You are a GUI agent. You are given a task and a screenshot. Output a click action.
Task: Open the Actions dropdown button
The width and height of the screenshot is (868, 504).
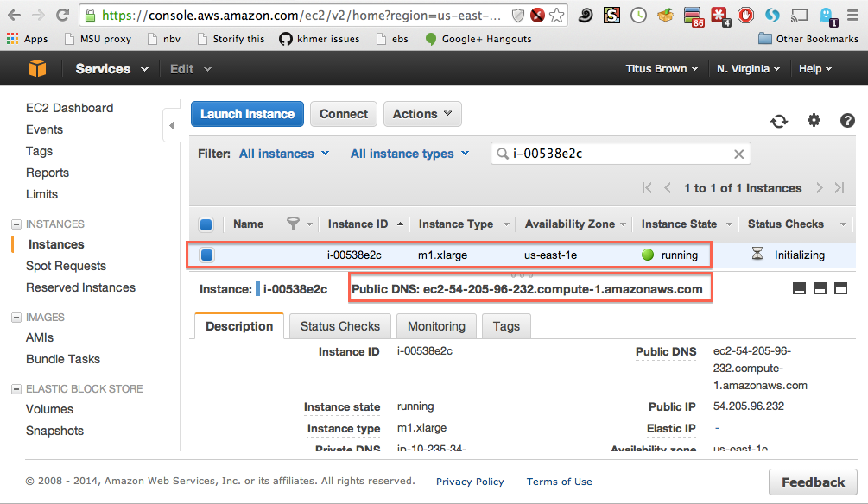coord(422,114)
